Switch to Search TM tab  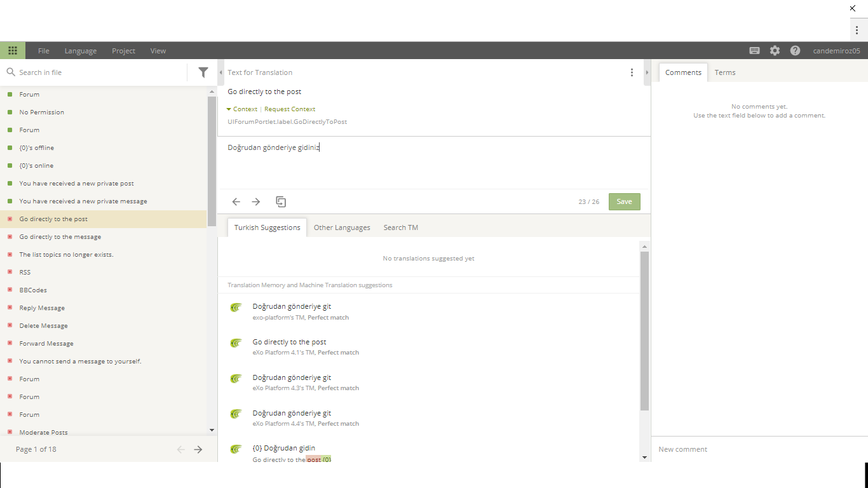click(401, 227)
